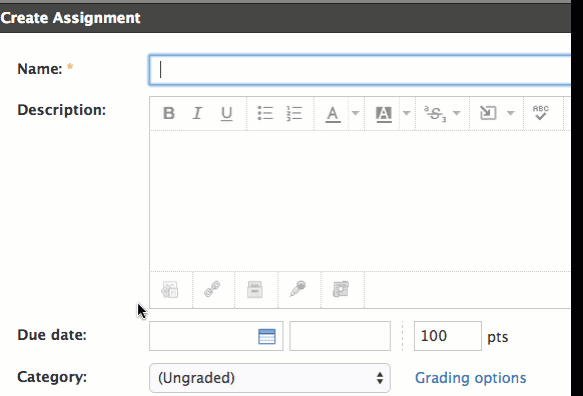Image resolution: width=583 pixels, height=396 pixels.
Task: Open the due date calendar picker
Action: pyautogui.click(x=267, y=337)
